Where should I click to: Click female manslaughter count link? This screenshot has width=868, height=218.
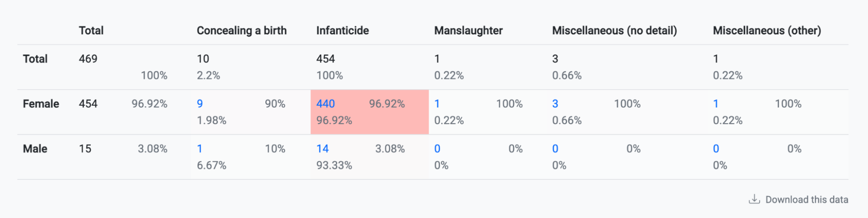(437, 104)
